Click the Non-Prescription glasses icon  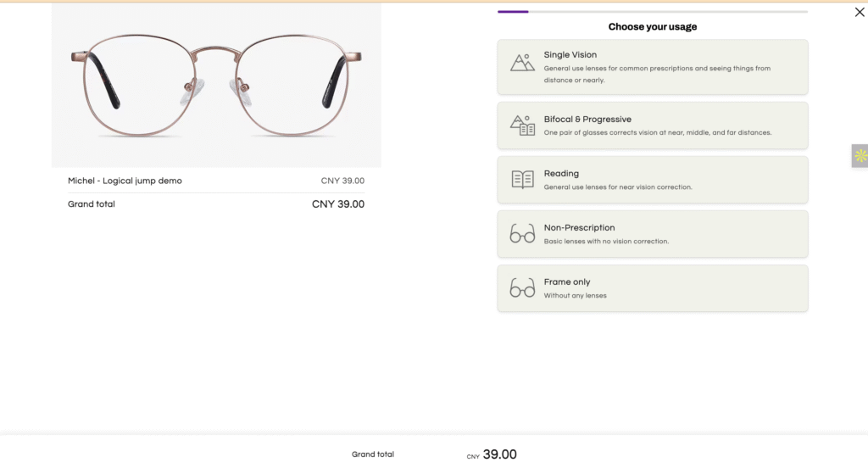[x=522, y=234]
